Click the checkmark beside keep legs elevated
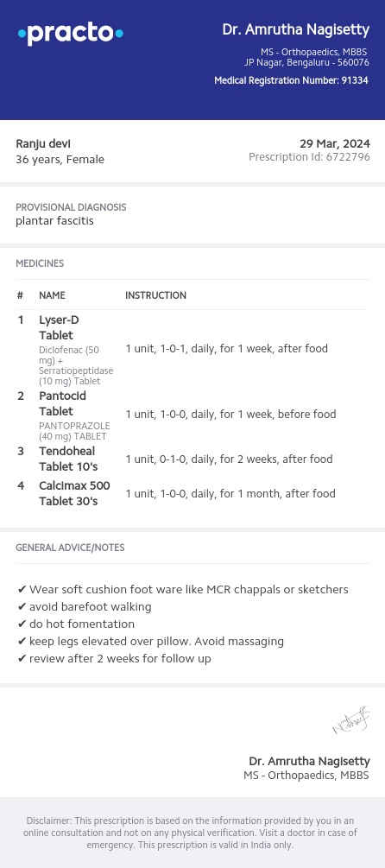The width and height of the screenshot is (385, 868). click(x=22, y=641)
